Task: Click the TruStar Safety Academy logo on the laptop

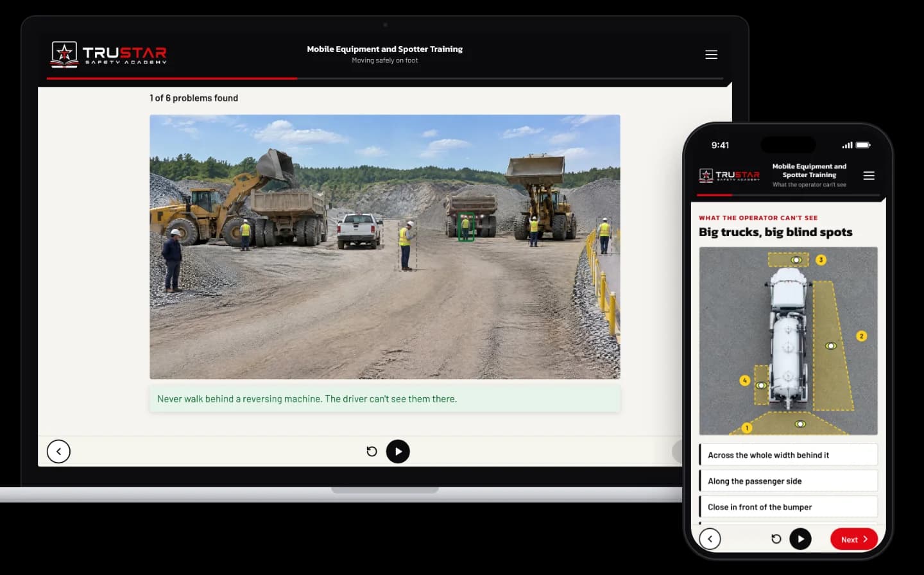Action: [x=109, y=54]
